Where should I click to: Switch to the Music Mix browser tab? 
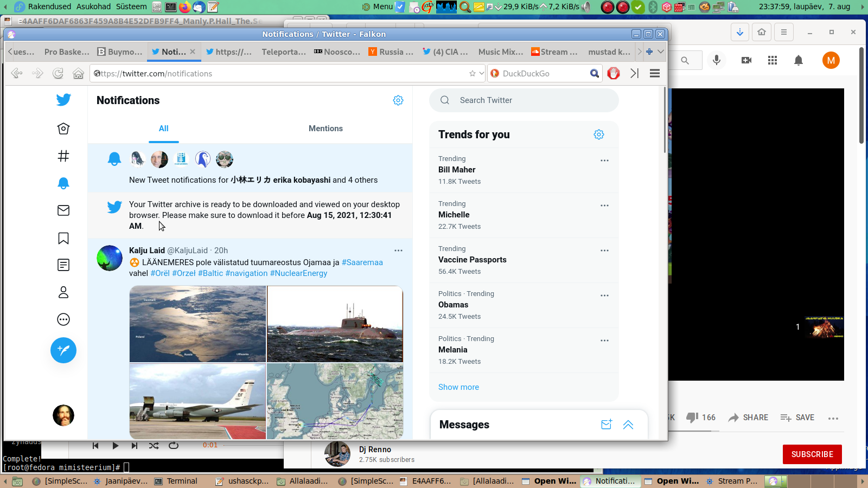500,52
